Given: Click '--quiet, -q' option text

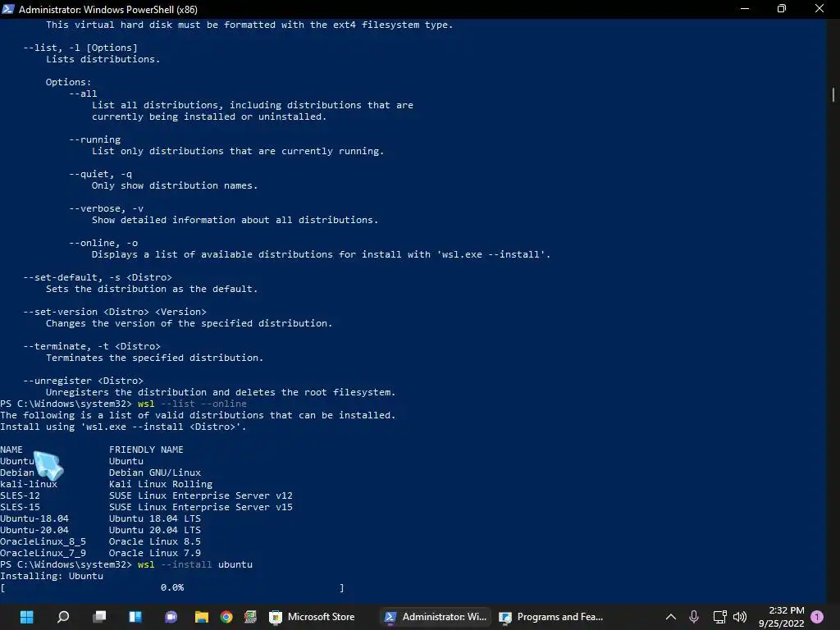Looking at the screenshot, I should [100, 174].
